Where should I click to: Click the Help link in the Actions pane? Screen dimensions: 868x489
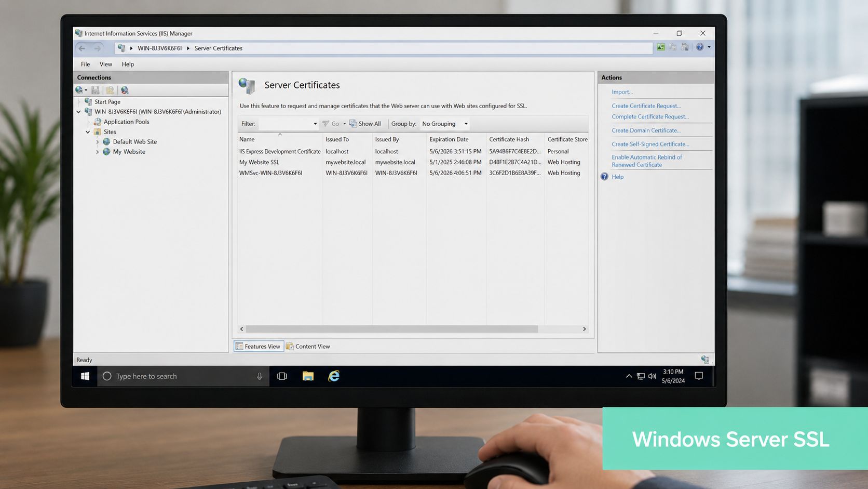click(x=617, y=177)
